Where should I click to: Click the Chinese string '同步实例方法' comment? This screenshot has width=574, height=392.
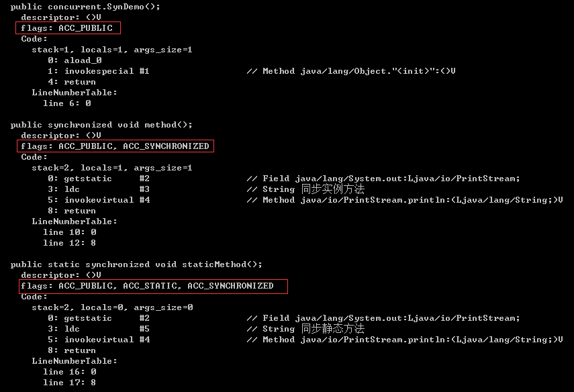click(x=333, y=189)
